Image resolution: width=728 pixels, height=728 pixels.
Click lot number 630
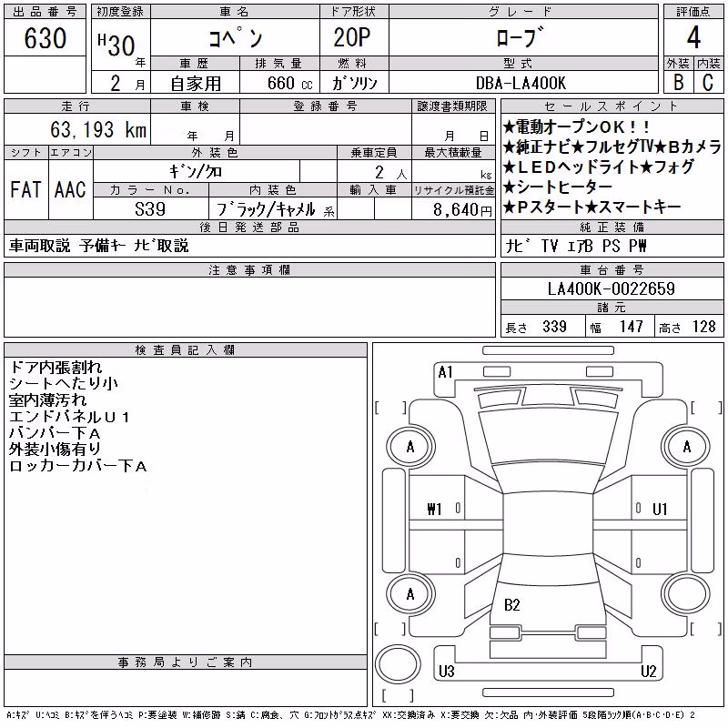pos(45,38)
